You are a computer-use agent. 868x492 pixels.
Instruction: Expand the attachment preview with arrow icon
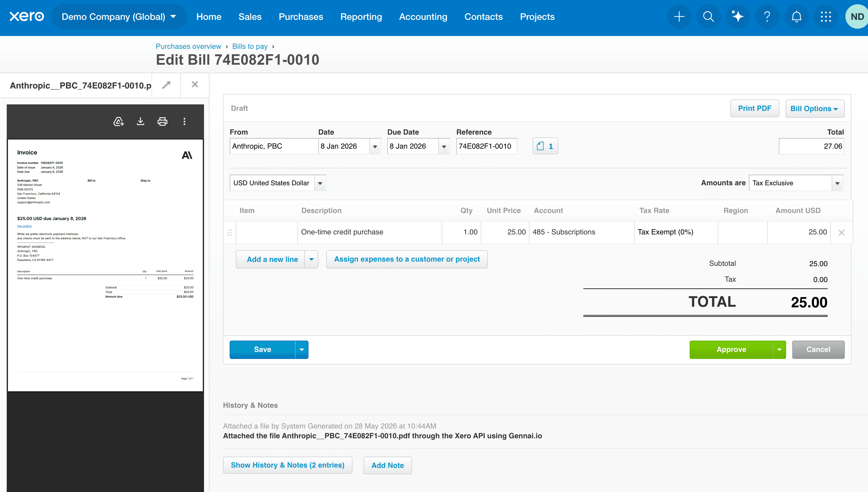pyautogui.click(x=166, y=85)
